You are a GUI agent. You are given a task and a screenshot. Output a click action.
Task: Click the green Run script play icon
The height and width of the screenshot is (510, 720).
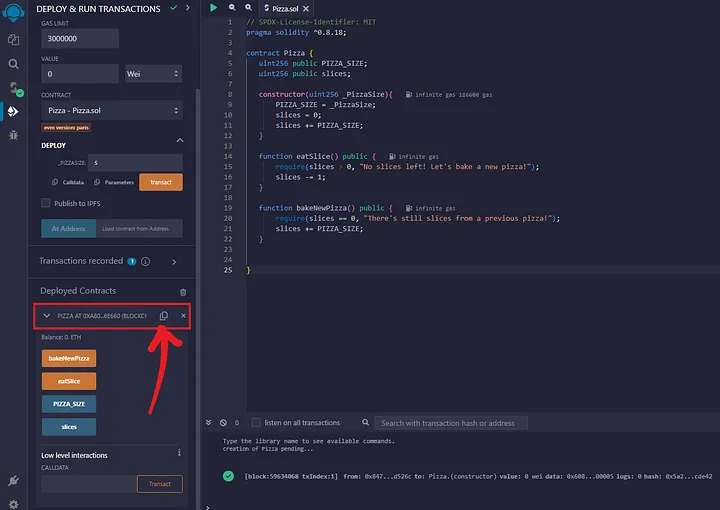[213, 7]
